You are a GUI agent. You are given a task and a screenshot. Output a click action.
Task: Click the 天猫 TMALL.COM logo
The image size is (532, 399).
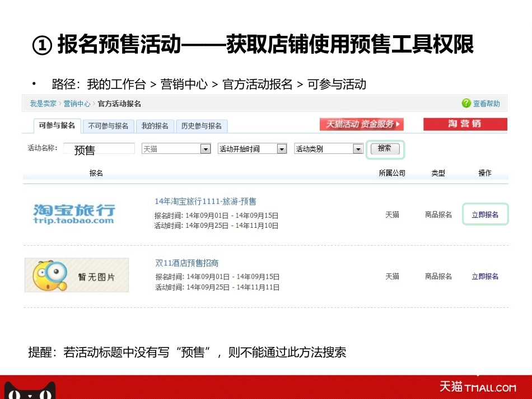(478, 387)
